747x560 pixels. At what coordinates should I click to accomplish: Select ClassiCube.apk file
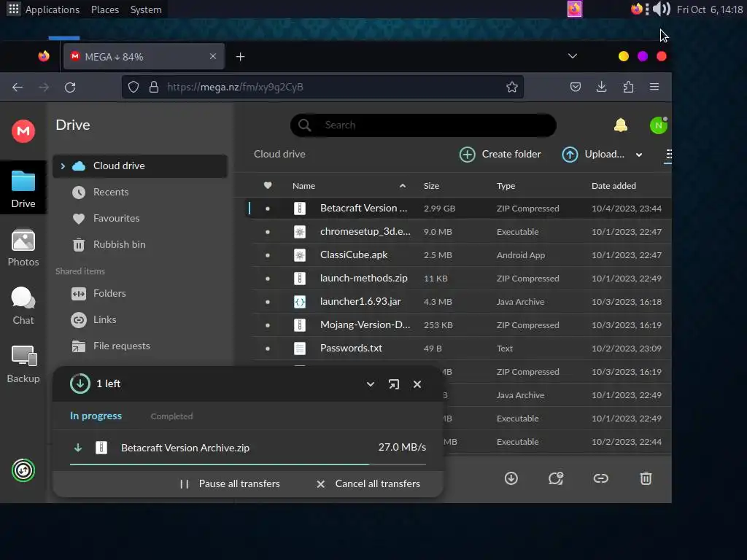tap(461, 254)
